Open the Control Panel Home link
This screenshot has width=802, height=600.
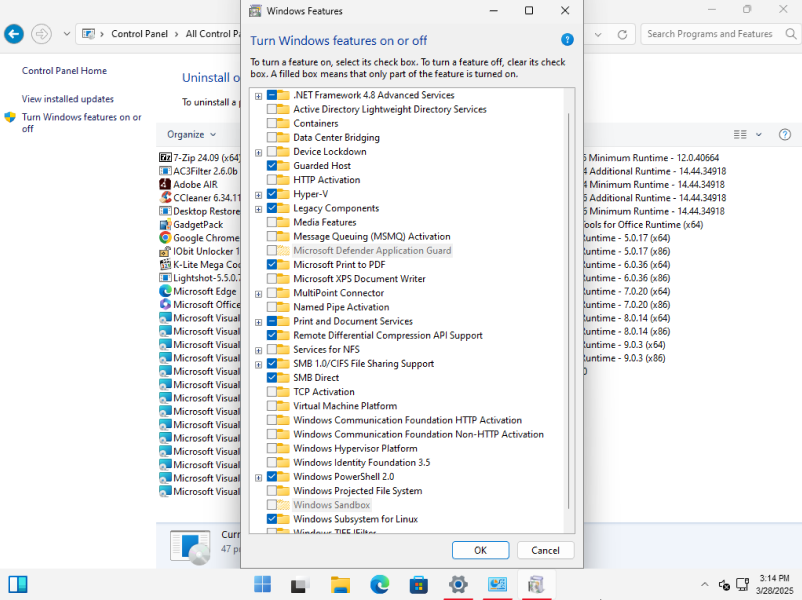[64, 71]
